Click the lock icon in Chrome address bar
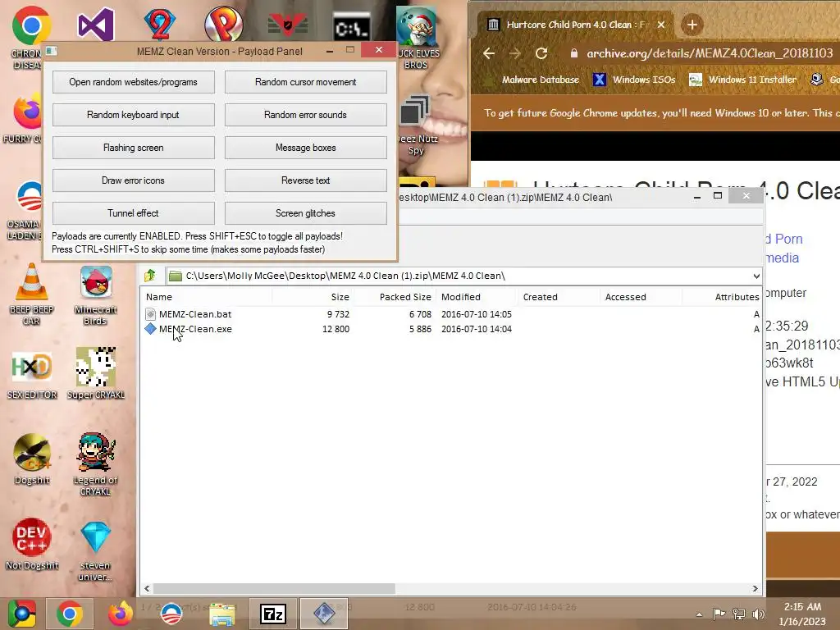 point(574,53)
